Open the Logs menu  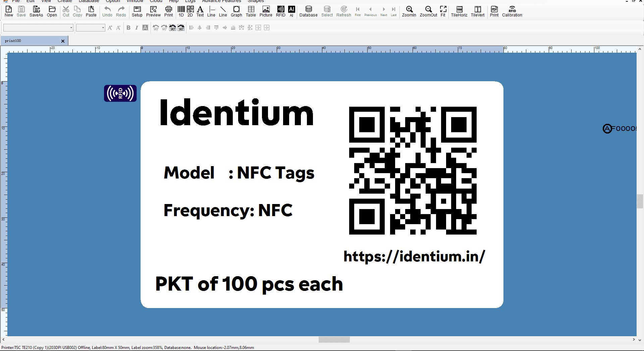coord(190,1)
